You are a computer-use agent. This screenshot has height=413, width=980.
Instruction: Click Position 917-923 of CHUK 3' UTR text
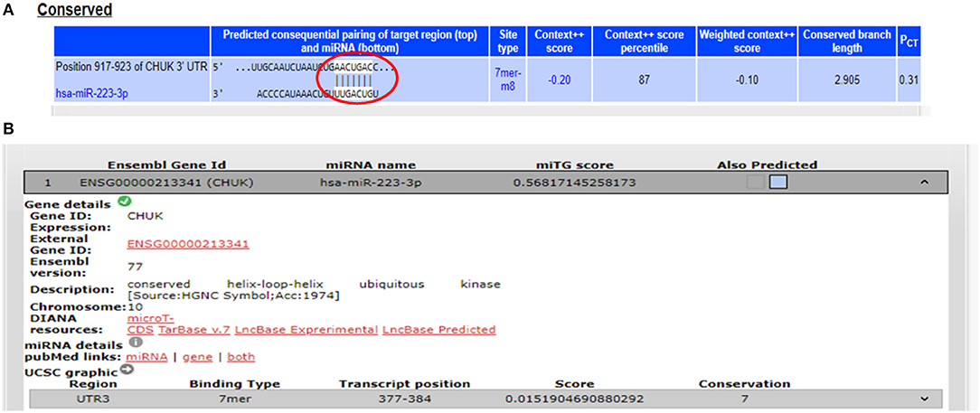[131, 66]
